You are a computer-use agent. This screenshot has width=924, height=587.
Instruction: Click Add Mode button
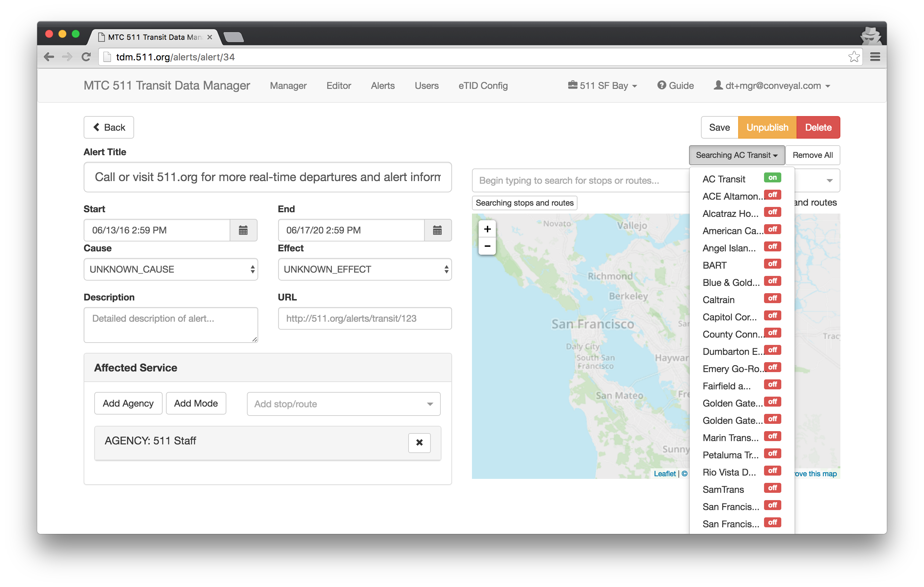point(196,403)
